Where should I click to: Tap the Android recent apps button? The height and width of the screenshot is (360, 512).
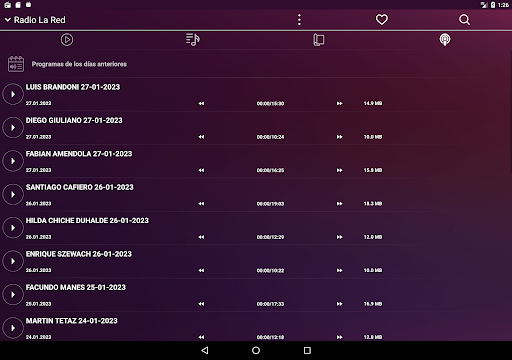(307, 350)
